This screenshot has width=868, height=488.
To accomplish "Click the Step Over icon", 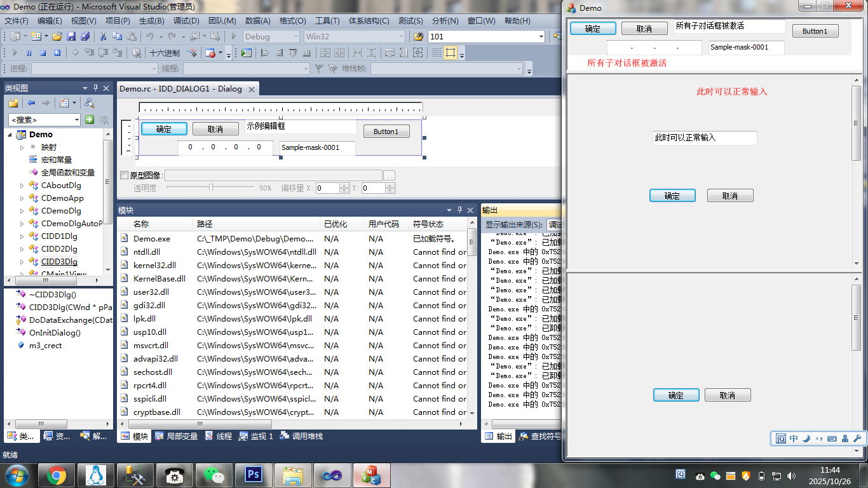I will [103, 53].
